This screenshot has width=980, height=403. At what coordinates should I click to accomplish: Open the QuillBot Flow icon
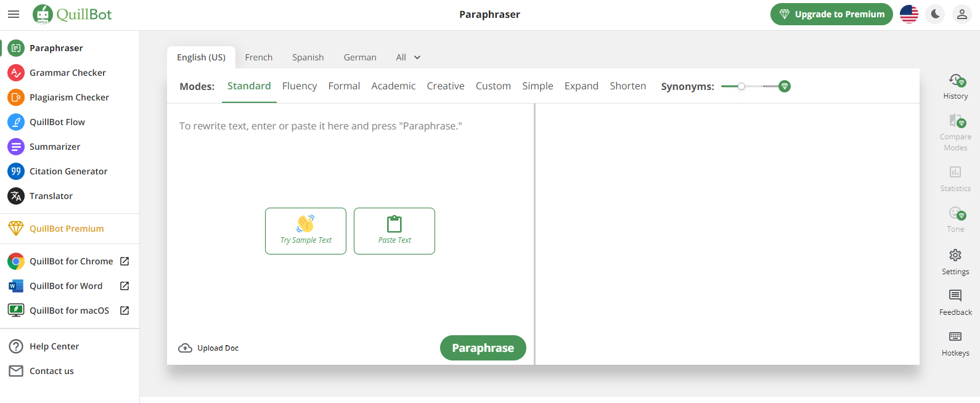(x=16, y=122)
